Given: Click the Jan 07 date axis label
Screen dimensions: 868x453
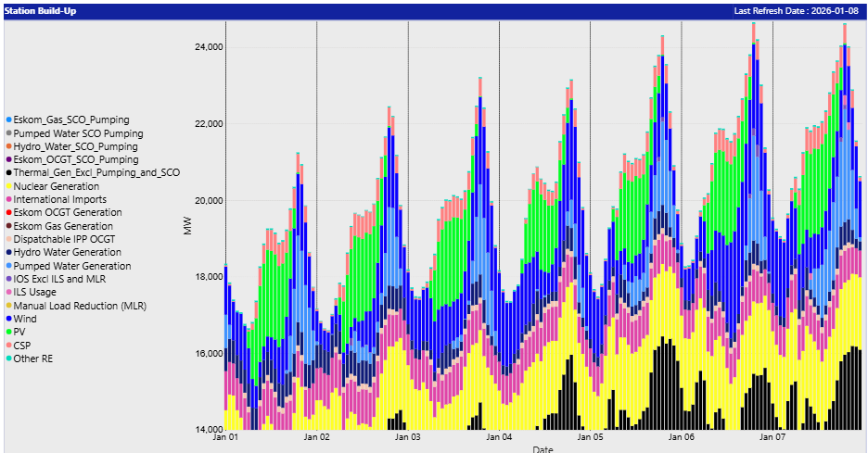Looking at the screenshot, I should [x=772, y=436].
